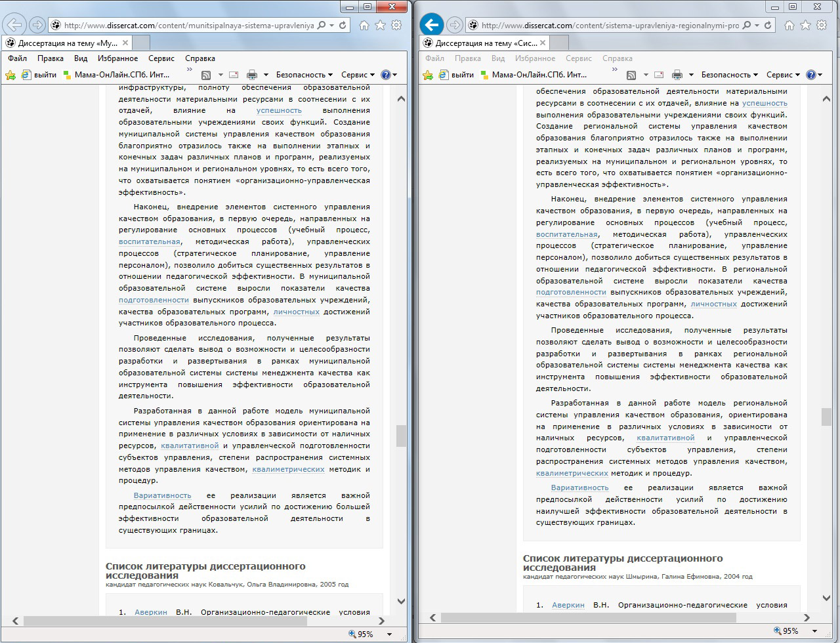840x643 pixels.
Task: Click воспитательная link in right window
Action: [567, 234]
